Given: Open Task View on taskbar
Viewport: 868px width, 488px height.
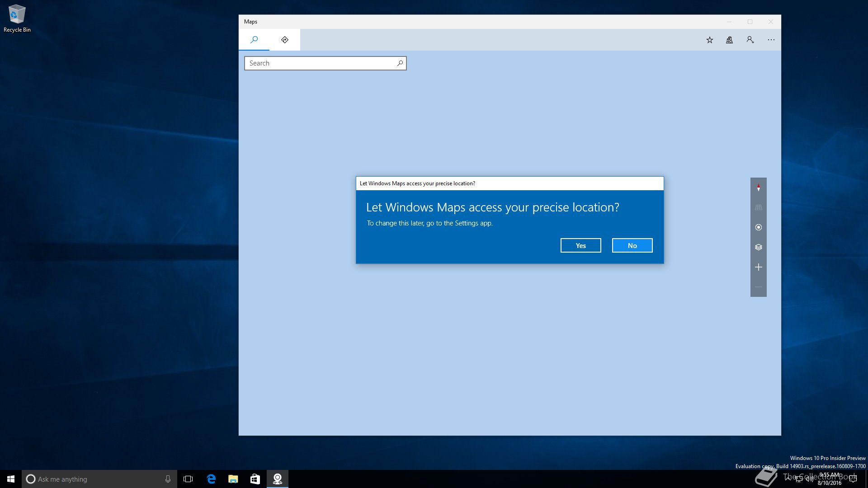Looking at the screenshot, I should [x=188, y=479].
